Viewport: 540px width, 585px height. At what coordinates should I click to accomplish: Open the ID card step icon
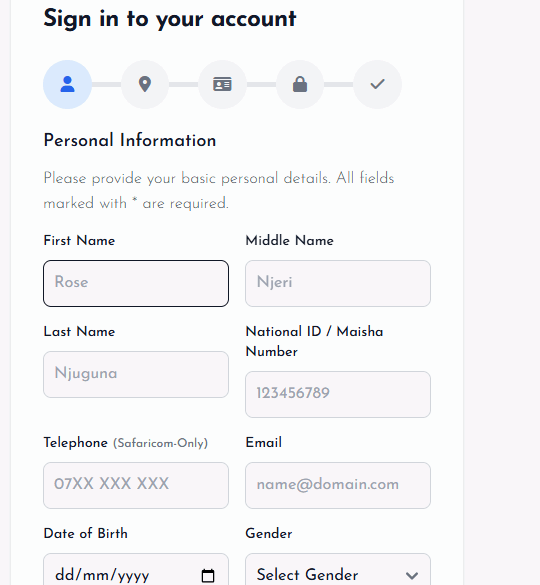coord(222,84)
